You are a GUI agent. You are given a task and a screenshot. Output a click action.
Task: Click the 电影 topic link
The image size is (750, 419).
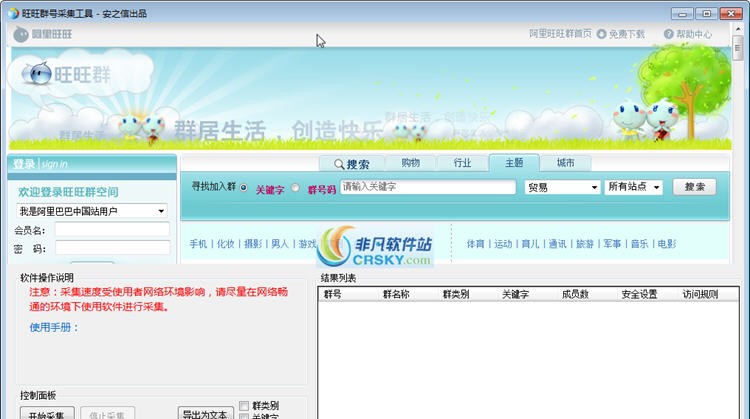tap(666, 244)
